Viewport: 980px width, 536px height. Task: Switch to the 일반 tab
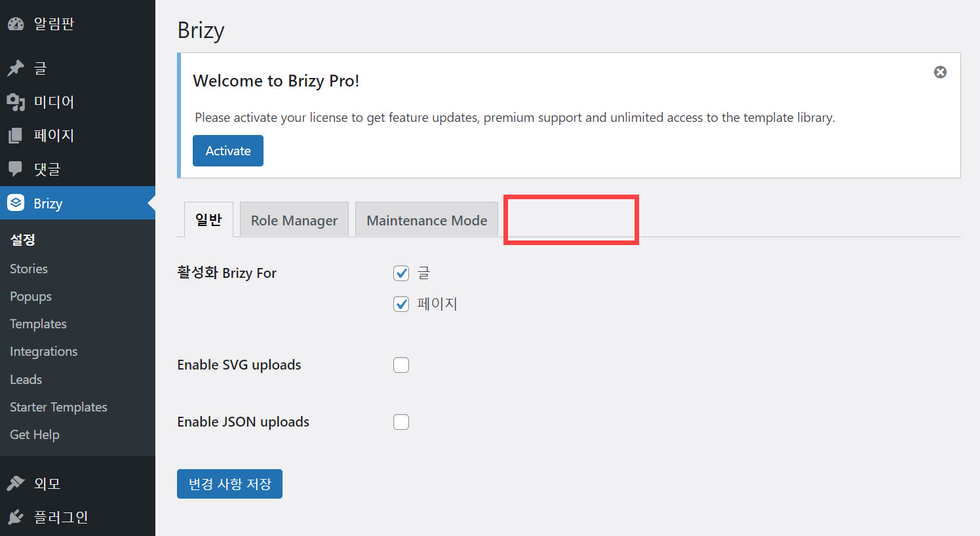[208, 220]
